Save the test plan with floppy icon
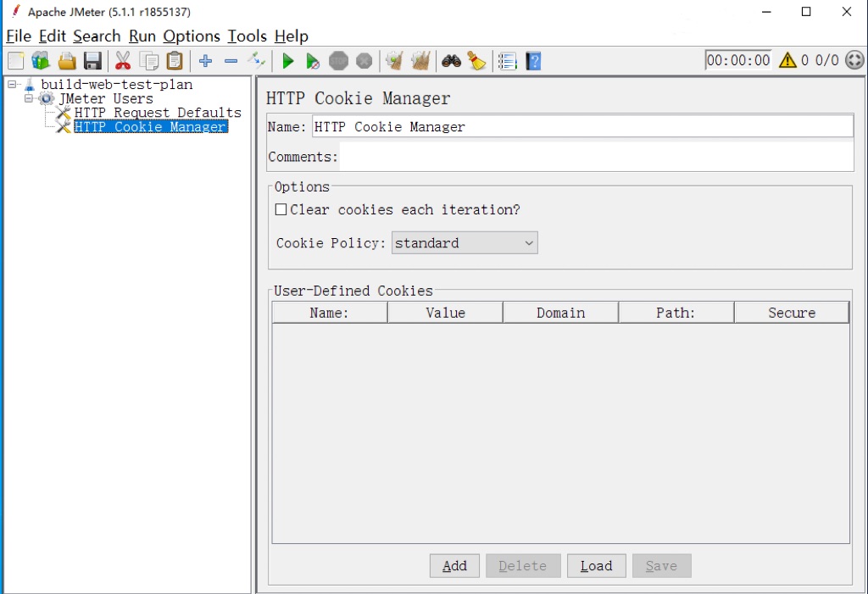Image resolution: width=868 pixels, height=594 pixels. 92,61
